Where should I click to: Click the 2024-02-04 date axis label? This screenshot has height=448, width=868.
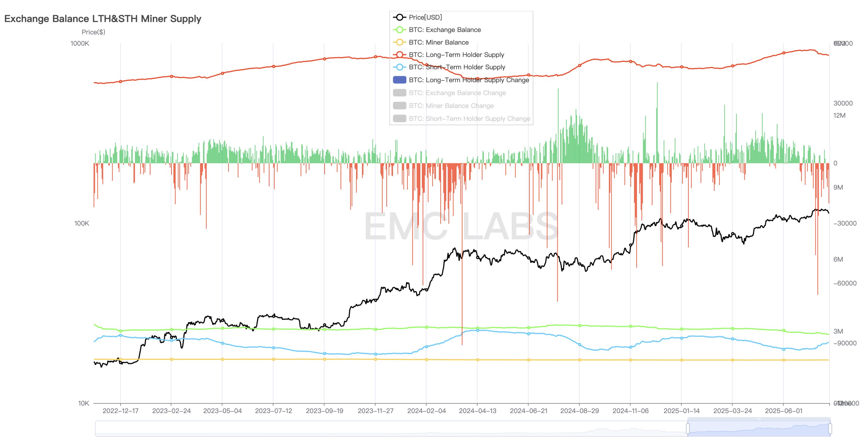click(x=427, y=411)
